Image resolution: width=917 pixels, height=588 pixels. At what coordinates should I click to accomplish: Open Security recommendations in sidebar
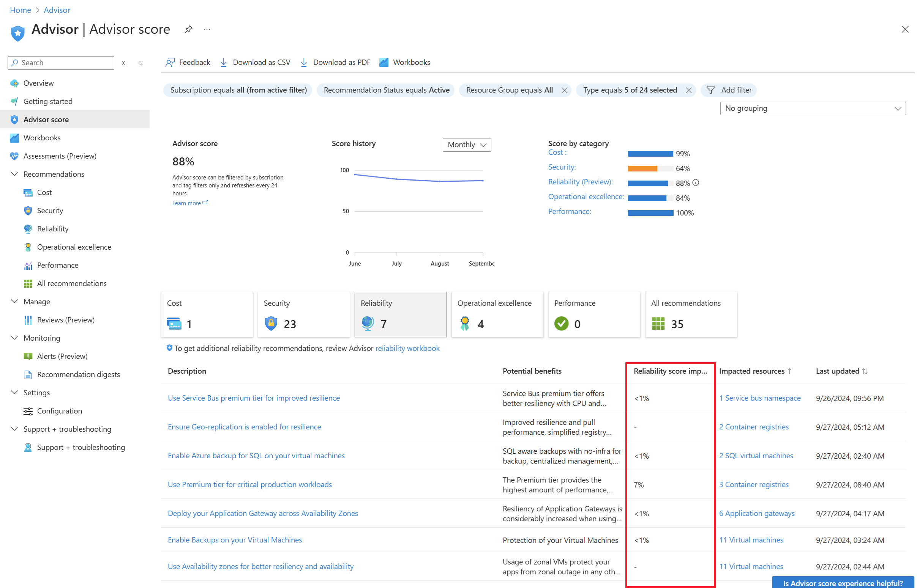(x=50, y=211)
